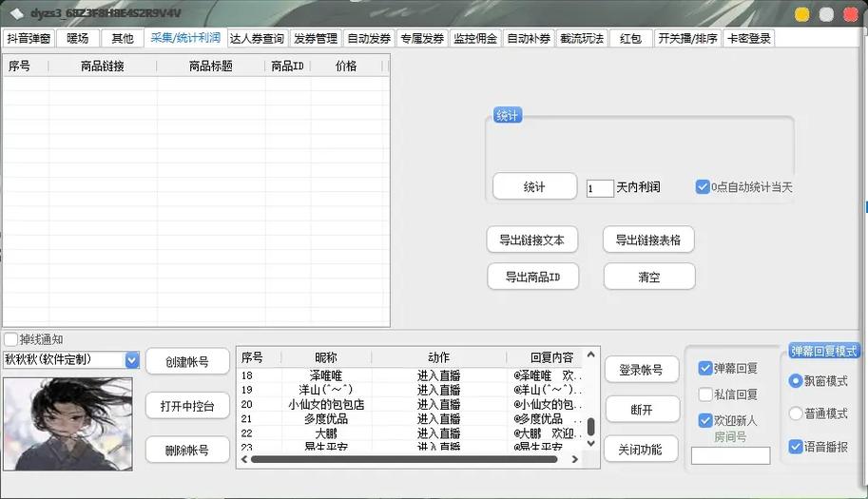Click the 价格 column header
Screen dimensions: 868x499
tap(346, 67)
